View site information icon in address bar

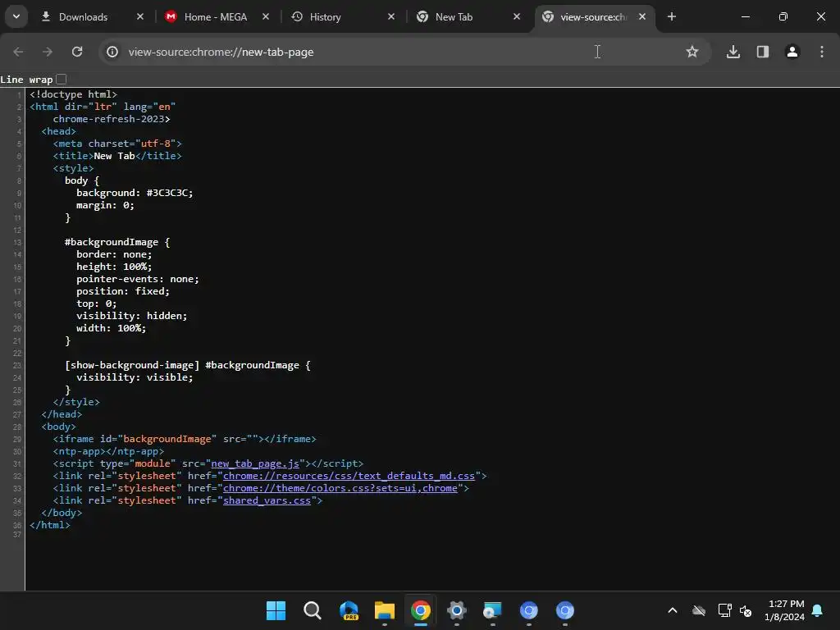112,52
